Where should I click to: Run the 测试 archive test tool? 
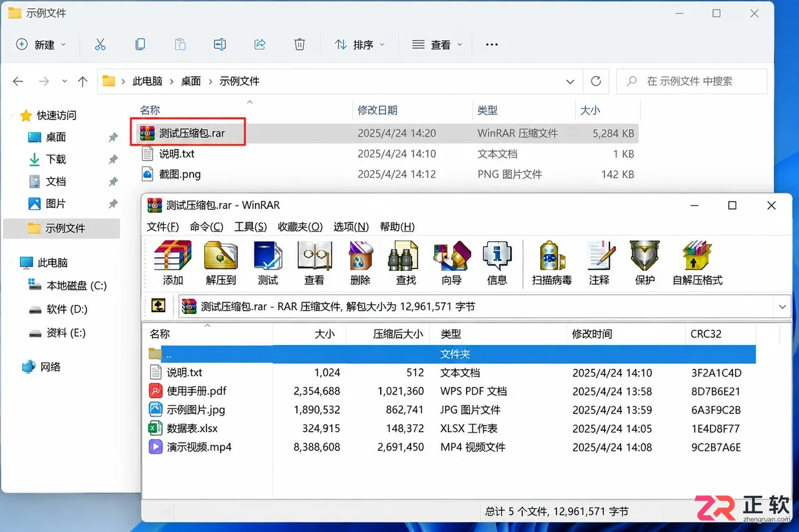click(268, 262)
